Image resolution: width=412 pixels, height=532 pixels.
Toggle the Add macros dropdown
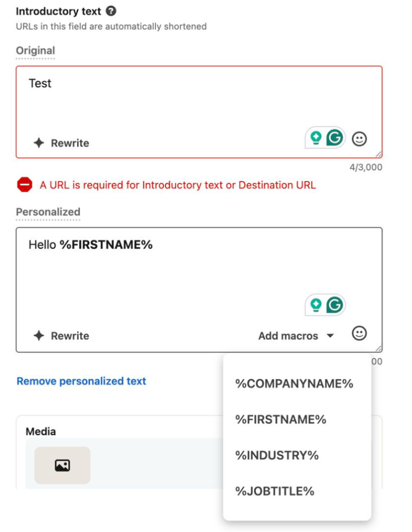tap(296, 336)
